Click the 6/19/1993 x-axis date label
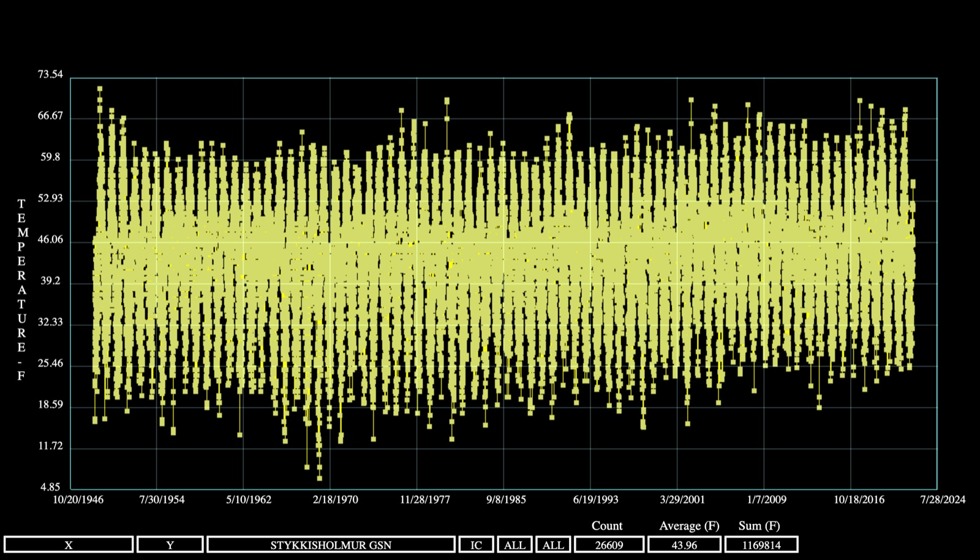 pos(596,499)
